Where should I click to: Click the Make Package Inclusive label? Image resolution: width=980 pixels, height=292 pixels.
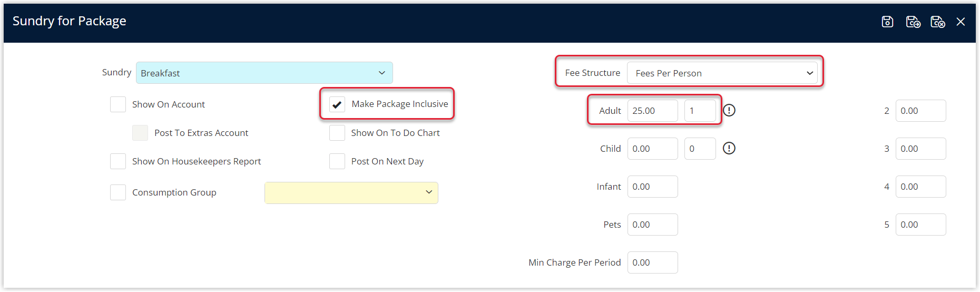pos(400,104)
